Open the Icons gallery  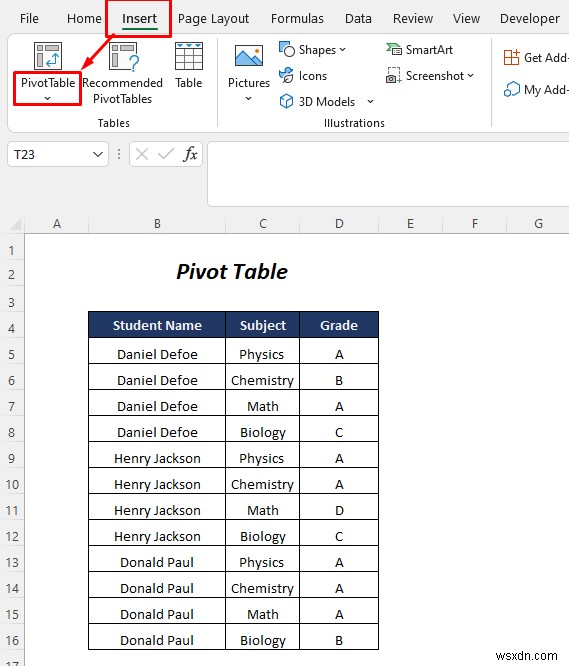point(303,76)
